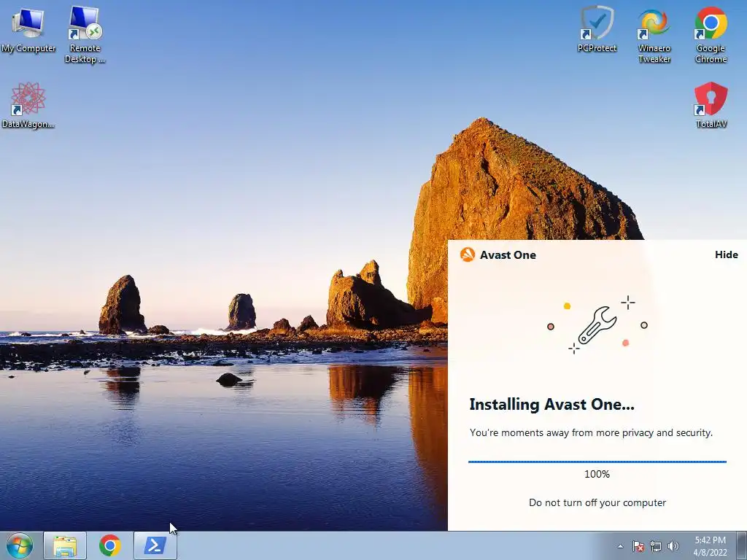747x560 pixels.
Task: Click the 'You're moments away' subtitle text
Action: click(x=591, y=433)
